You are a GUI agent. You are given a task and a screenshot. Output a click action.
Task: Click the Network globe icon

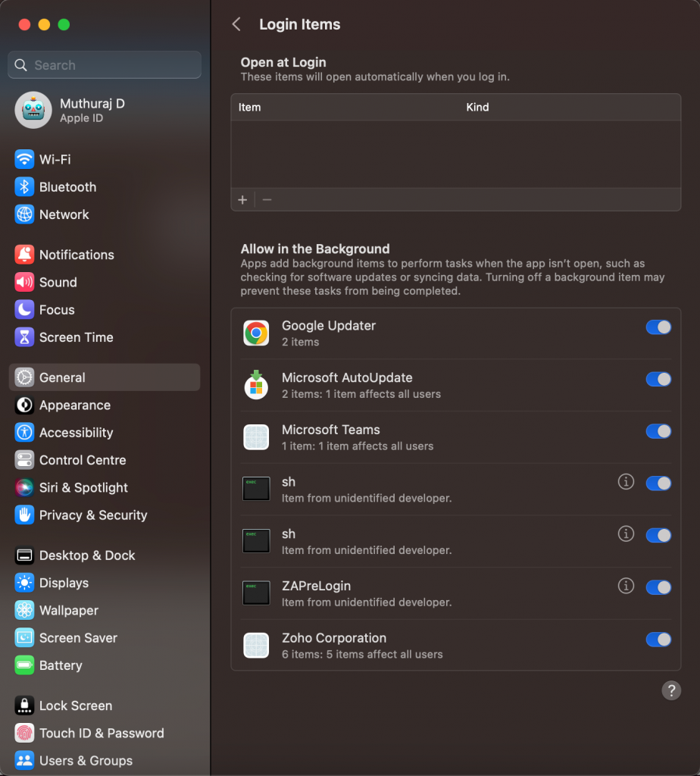point(24,214)
